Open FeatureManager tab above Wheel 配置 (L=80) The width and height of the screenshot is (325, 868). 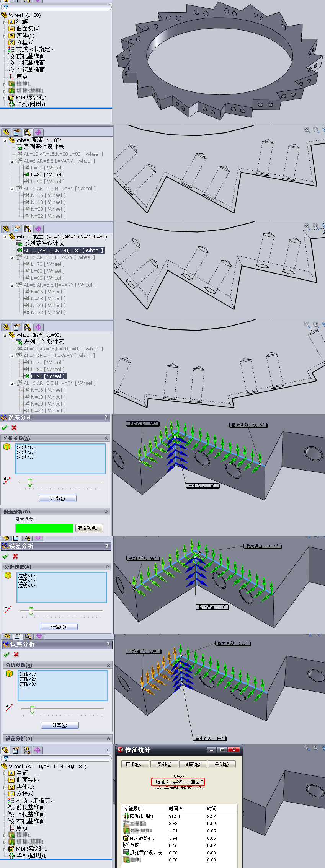tap(6, 132)
